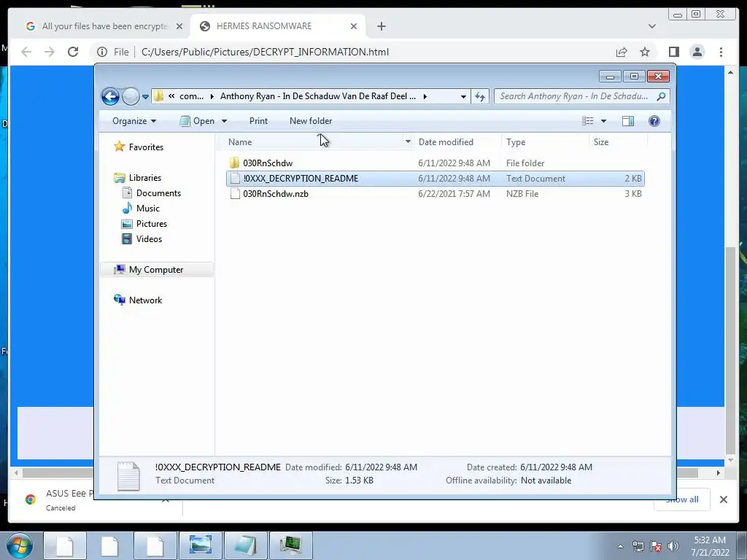This screenshot has width=747, height=560.
Task: Expand the arrow after Anthony Ryan breadcrumb
Action: point(425,96)
